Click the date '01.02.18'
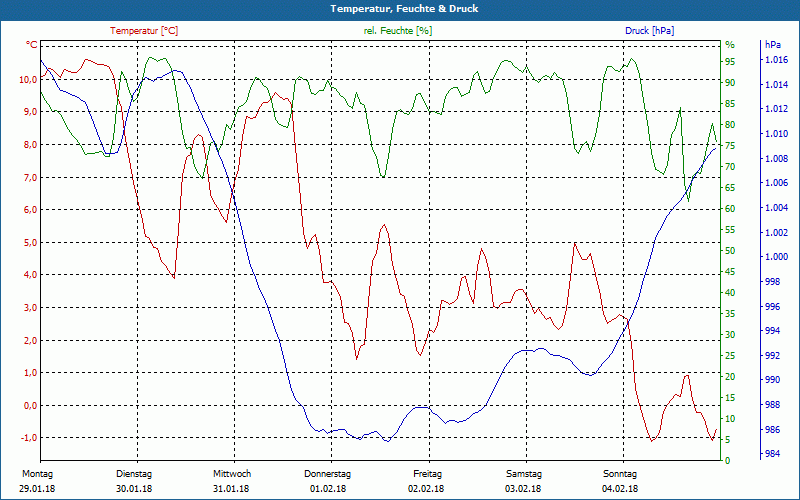The image size is (800, 500). [x=328, y=489]
